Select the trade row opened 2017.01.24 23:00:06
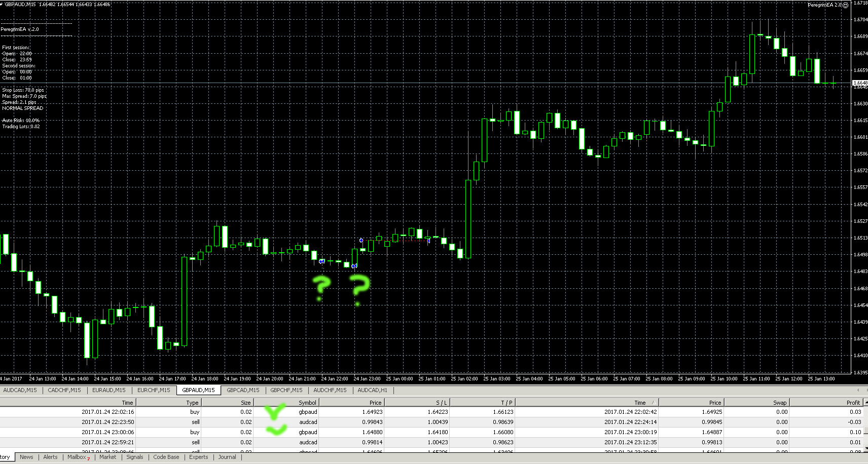This screenshot has width=868, height=464. 431,432
